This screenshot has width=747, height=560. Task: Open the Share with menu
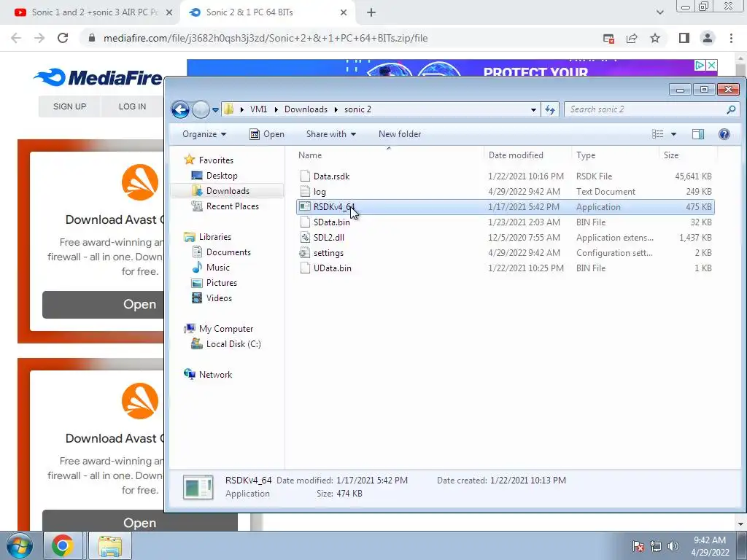click(x=331, y=134)
